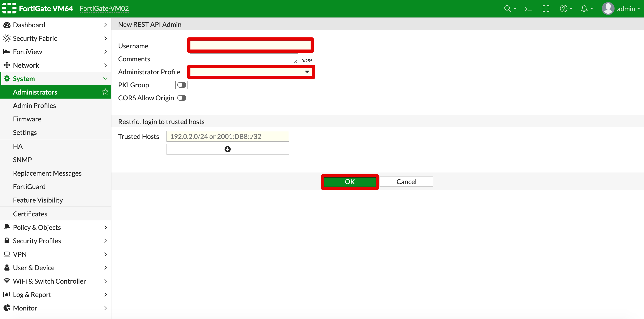Open the search magnifier in header
This screenshot has width=644, height=319.
[508, 9]
